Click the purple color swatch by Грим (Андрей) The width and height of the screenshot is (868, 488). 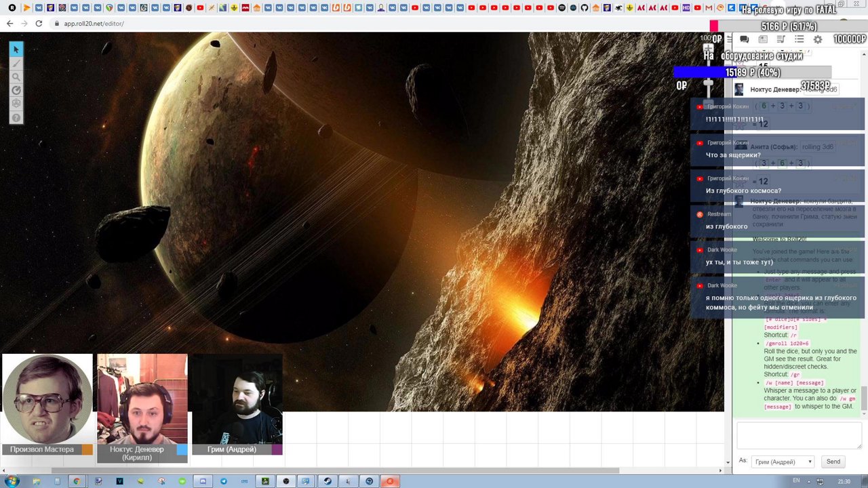pos(277,449)
